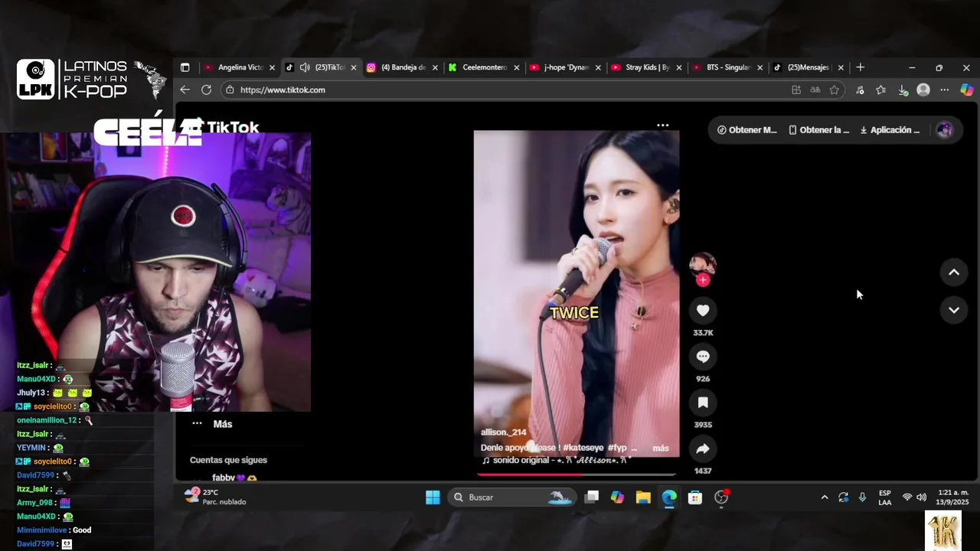The height and width of the screenshot is (551, 980).
Task: Seek using the video progress bar
Action: click(576, 474)
